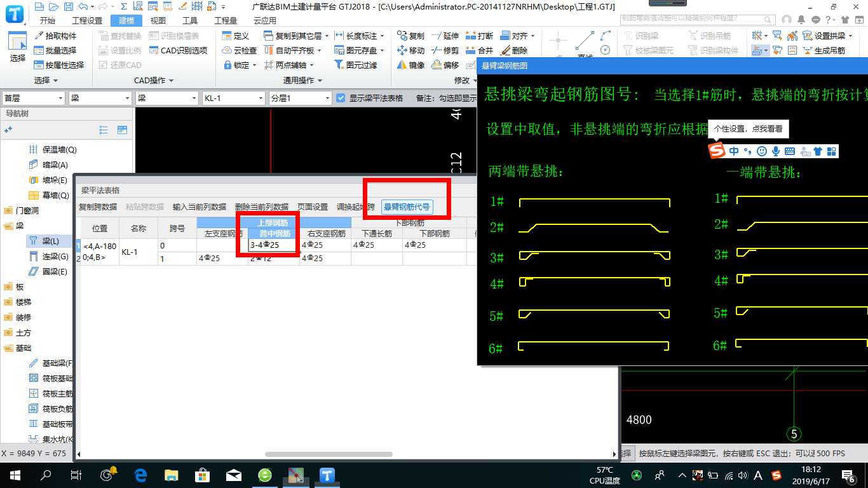Image resolution: width=868 pixels, height=488 pixels.
Task: Open the Windows Start menu
Action: click(x=15, y=475)
